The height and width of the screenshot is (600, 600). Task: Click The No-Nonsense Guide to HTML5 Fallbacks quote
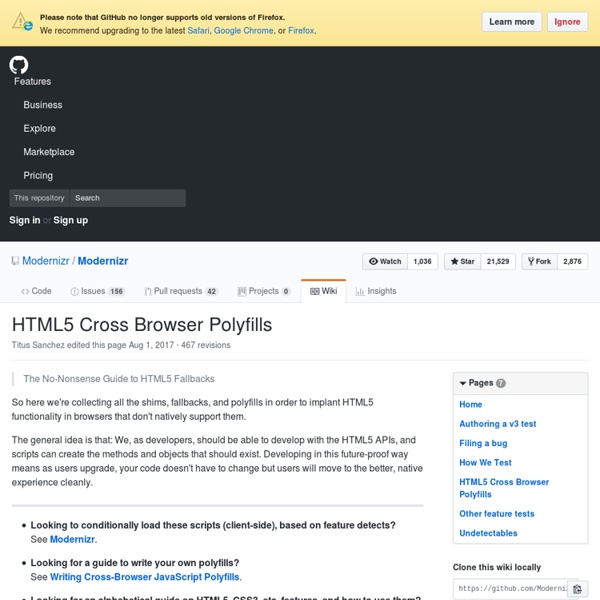point(119,379)
